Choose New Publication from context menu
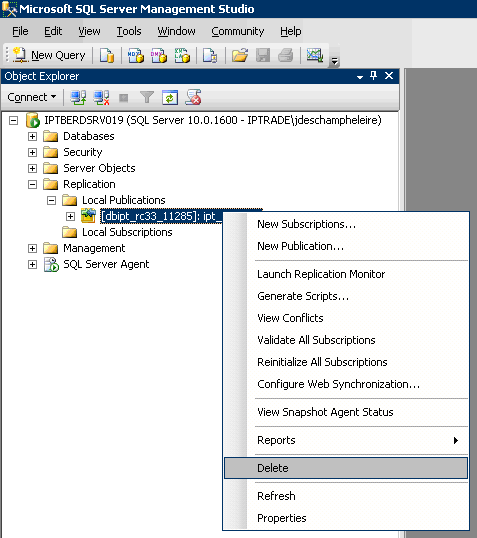 [x=346, y=246]
